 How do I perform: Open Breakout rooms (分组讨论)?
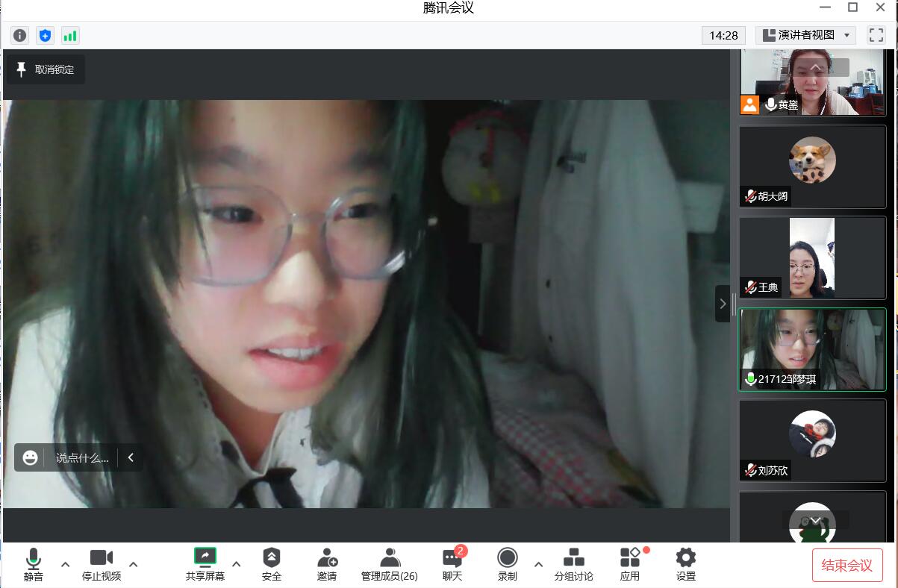click(x=573, y=564)
